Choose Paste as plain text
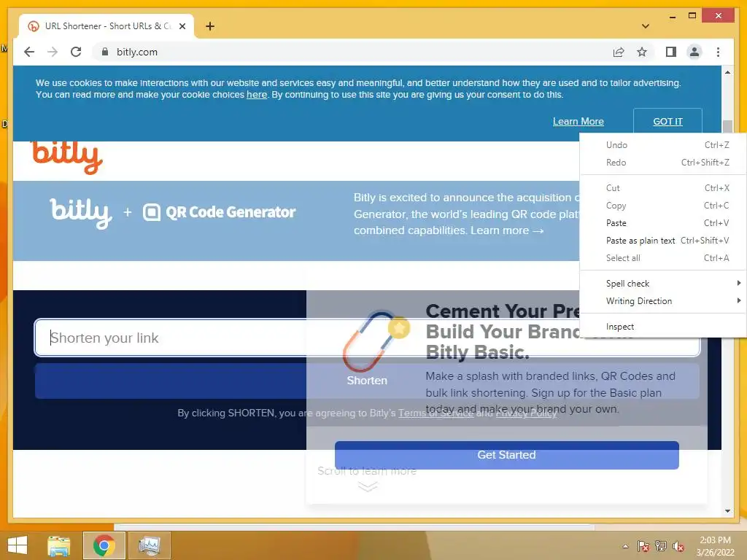This screenshot has width=747, height=560. tap(662, 241)
